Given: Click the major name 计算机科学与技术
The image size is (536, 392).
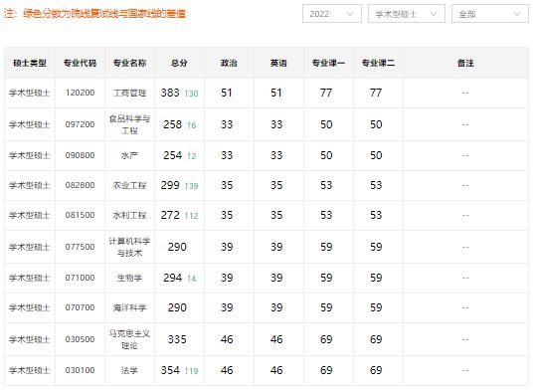Looking at the screenshot, I should [x=129, y=247].
